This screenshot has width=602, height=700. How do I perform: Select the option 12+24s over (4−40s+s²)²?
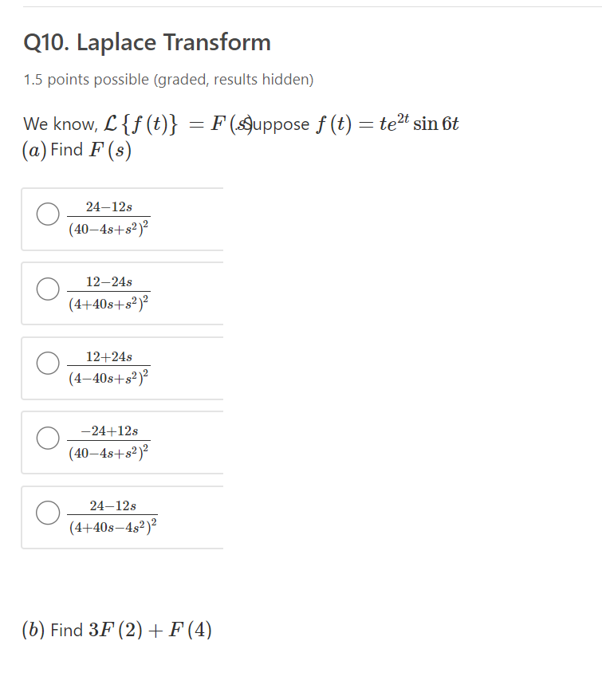point(47,363)
